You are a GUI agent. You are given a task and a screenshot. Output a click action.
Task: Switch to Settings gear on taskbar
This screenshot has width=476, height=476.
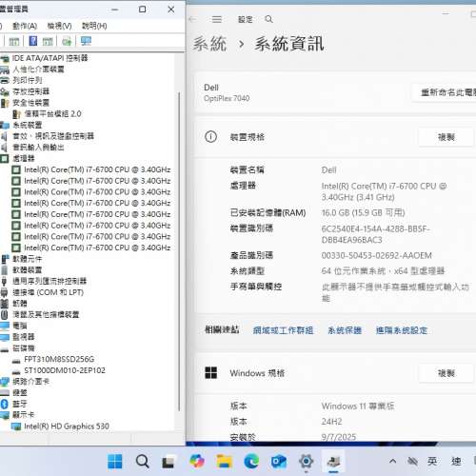[x=306, y=461]
